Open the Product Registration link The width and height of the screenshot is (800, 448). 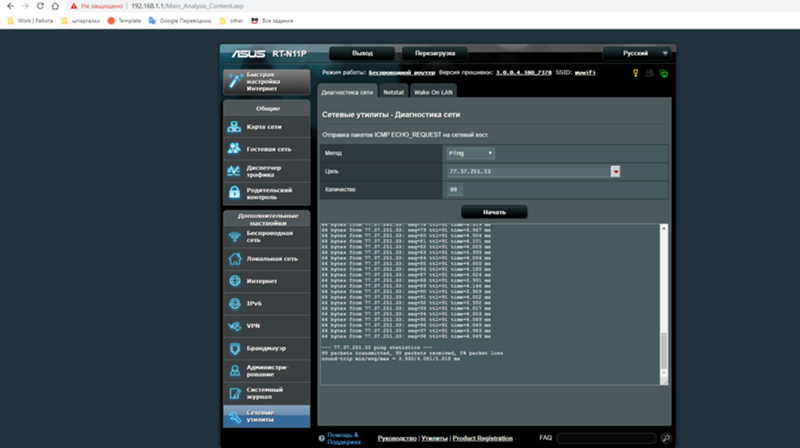click(x=483, y=438)
